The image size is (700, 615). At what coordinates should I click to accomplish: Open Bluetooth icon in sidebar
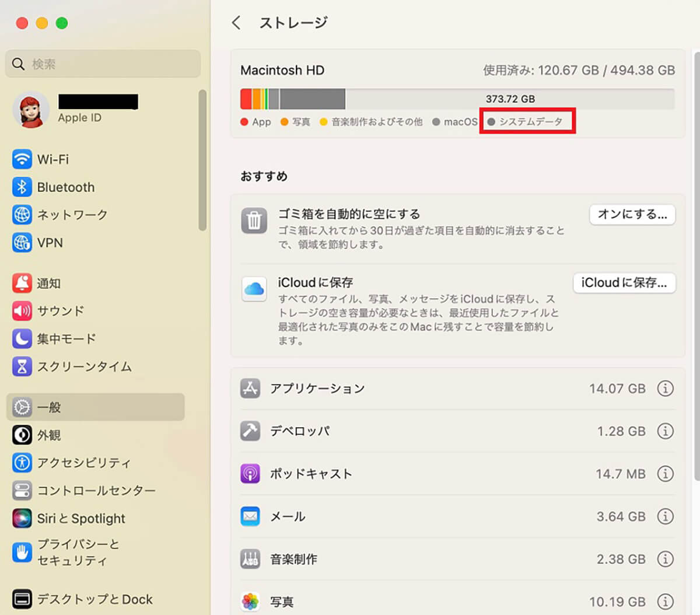pos(22,187)
